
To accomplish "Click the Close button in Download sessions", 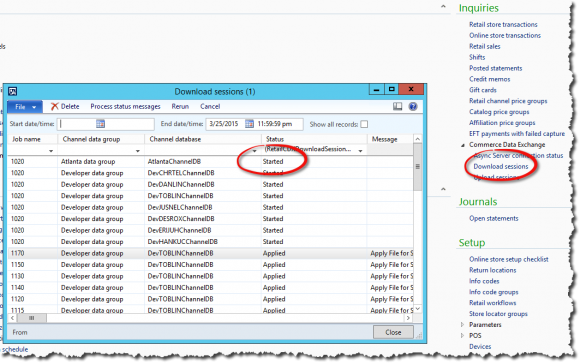I will coord(393,332).
